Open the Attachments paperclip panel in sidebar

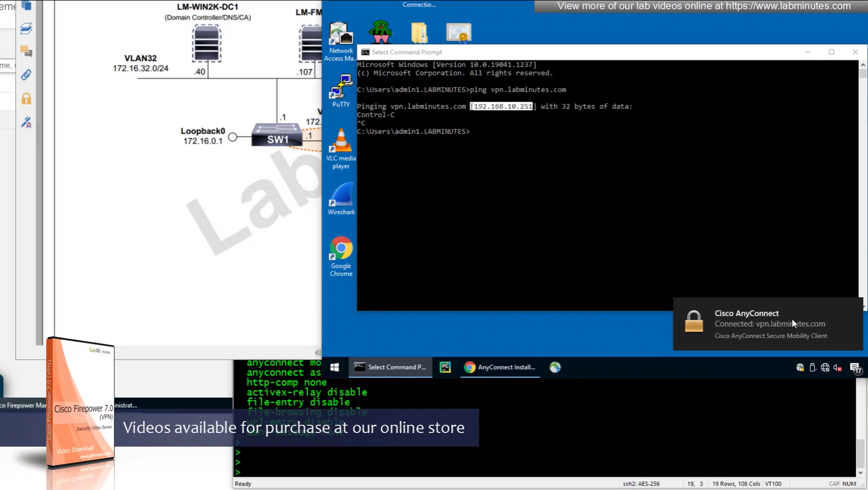coord(26,75)
